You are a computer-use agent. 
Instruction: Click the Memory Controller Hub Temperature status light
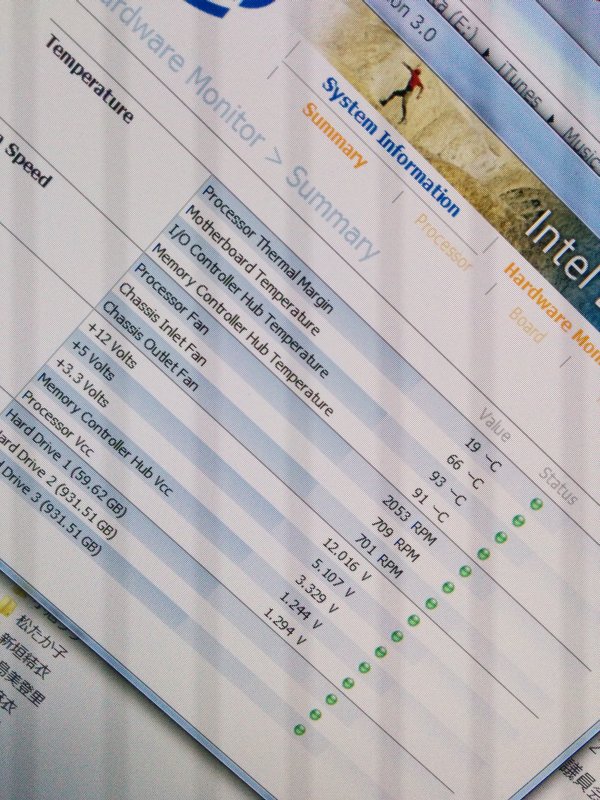[484, 554]
